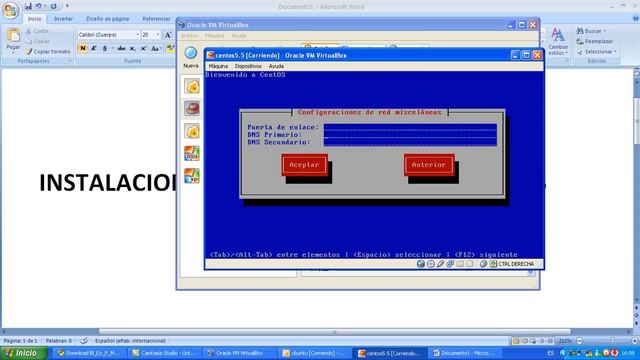This screenshot has height=360, width=640.
Task: Click the USB status icon in VM
Action: 440,264
